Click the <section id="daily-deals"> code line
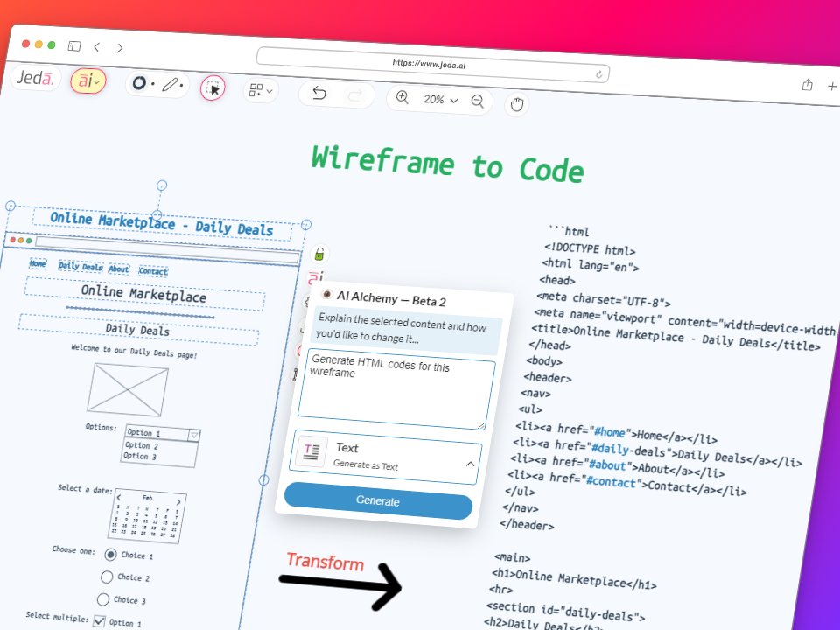 tap(566, 611)
